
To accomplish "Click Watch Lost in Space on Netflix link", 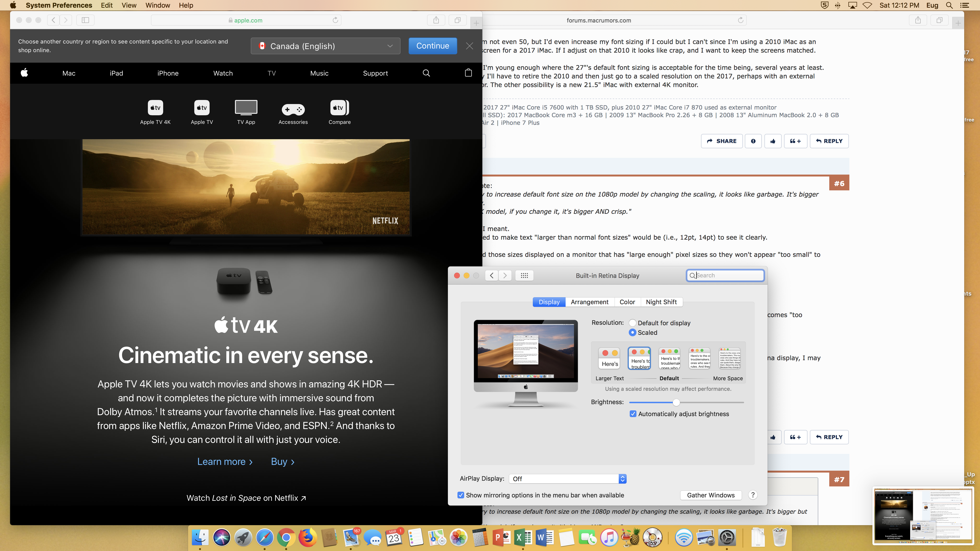I will tap(246, 498).
